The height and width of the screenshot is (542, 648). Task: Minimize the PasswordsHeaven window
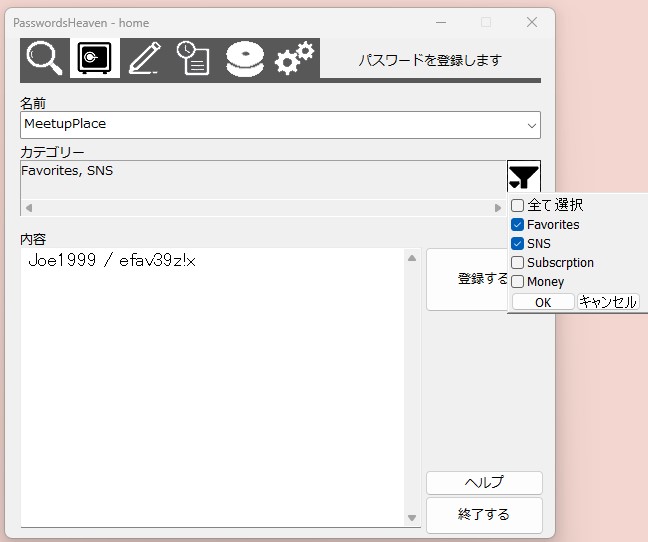(x=441, y=22)
